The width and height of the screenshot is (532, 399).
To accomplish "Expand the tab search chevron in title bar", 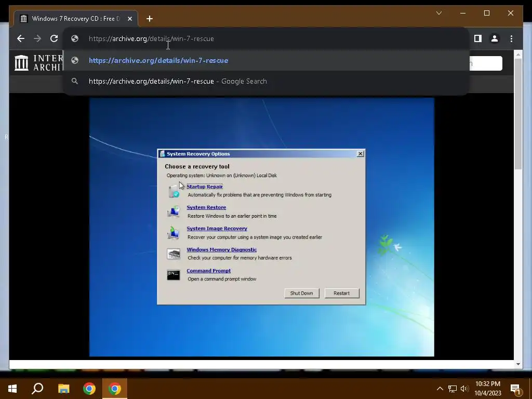I will [438, 13].
